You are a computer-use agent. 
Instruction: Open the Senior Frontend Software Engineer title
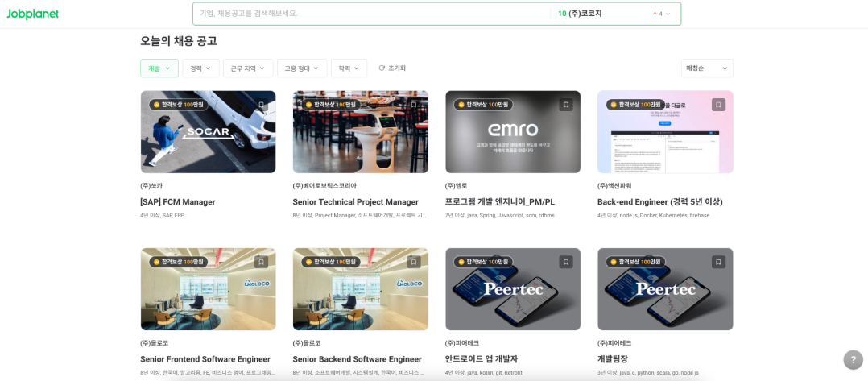pyautogui.click(x=205, y=359)
